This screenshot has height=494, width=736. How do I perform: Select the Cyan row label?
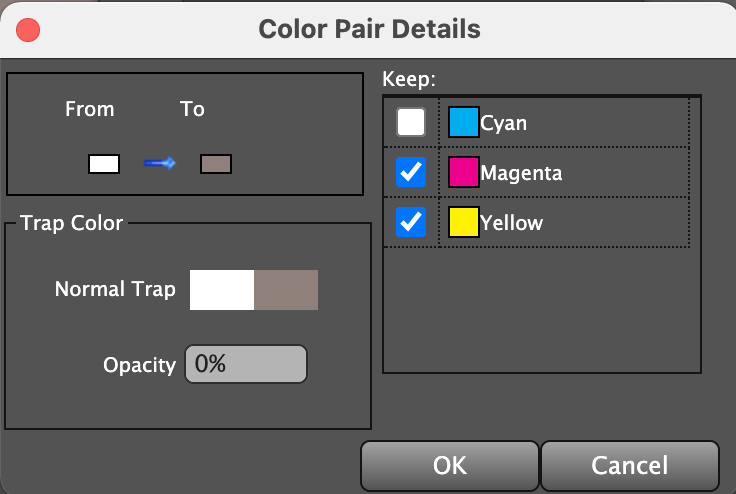pos(503,123)
